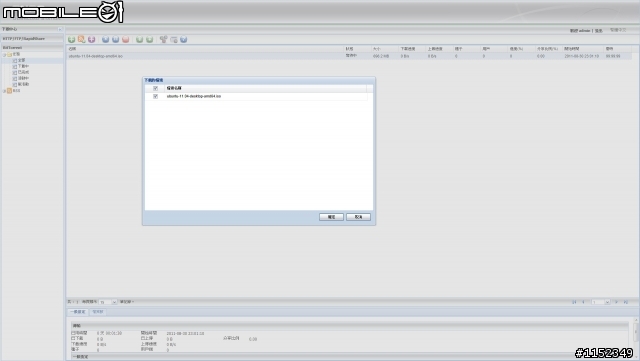Select the 已完成 filter in tree

(x=23, y=72)
